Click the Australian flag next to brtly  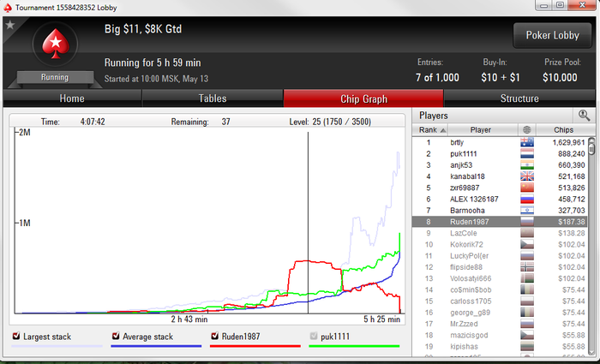[x=527, y=142]
